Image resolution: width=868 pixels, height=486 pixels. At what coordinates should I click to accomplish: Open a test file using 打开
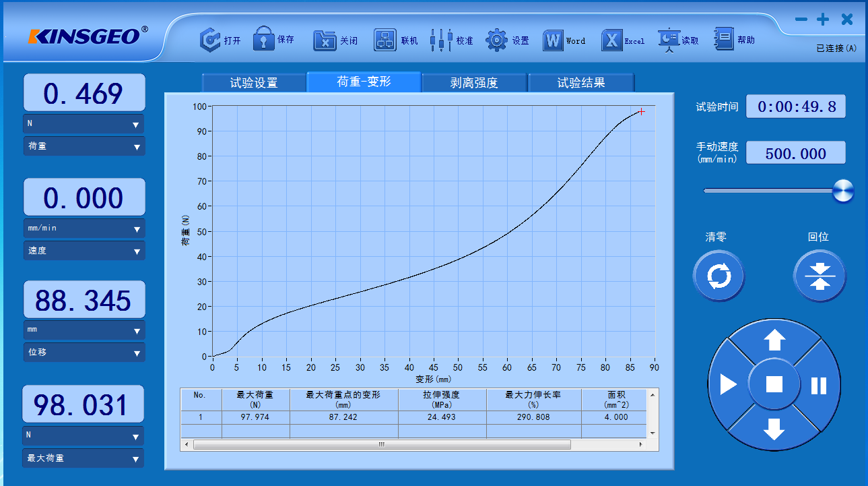tap(211, 39)
